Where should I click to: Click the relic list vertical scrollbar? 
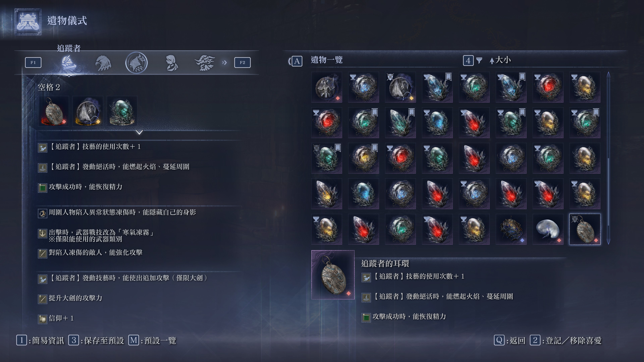608,158
